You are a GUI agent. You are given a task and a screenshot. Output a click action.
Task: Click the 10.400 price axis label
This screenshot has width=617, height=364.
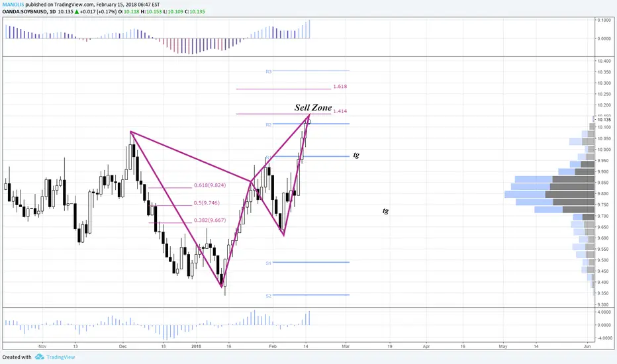604,61
